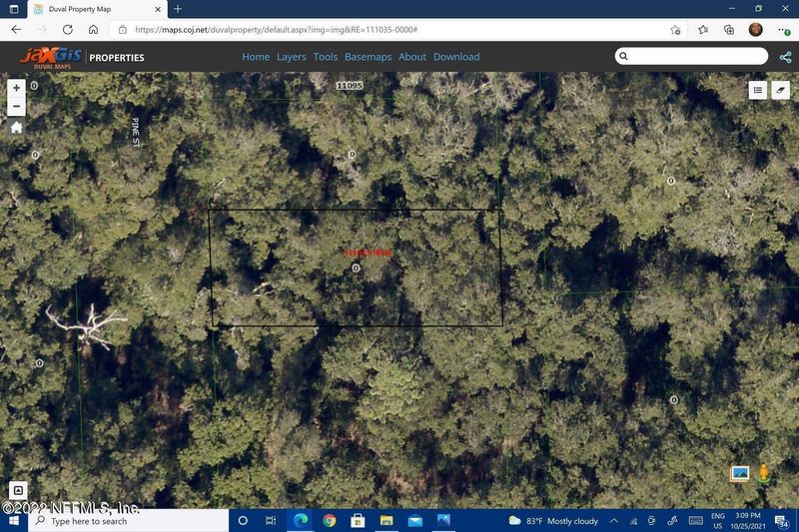Open Cortana circle on taskbar

tap(243, 520)
